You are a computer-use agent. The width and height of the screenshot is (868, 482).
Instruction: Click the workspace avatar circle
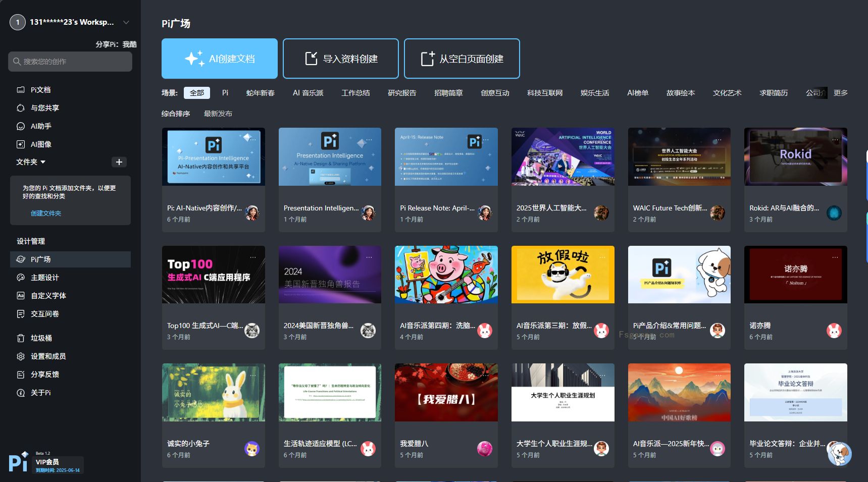pos(18,22)
